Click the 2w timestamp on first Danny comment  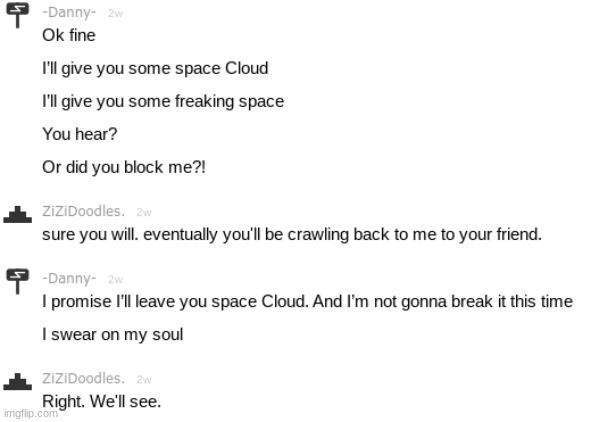click(115, 14)
